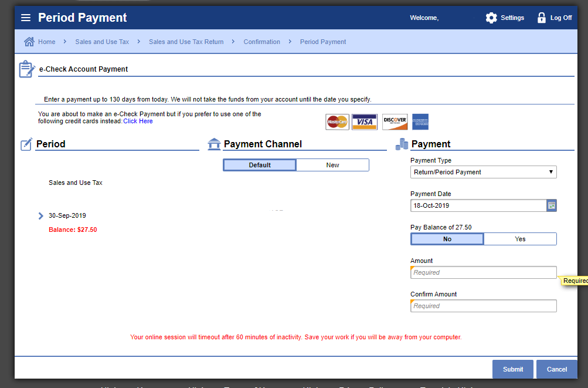The height and width of the screenshot is (388, 588).
Task: Select the Default payment channel
Action: coord(260,165)
